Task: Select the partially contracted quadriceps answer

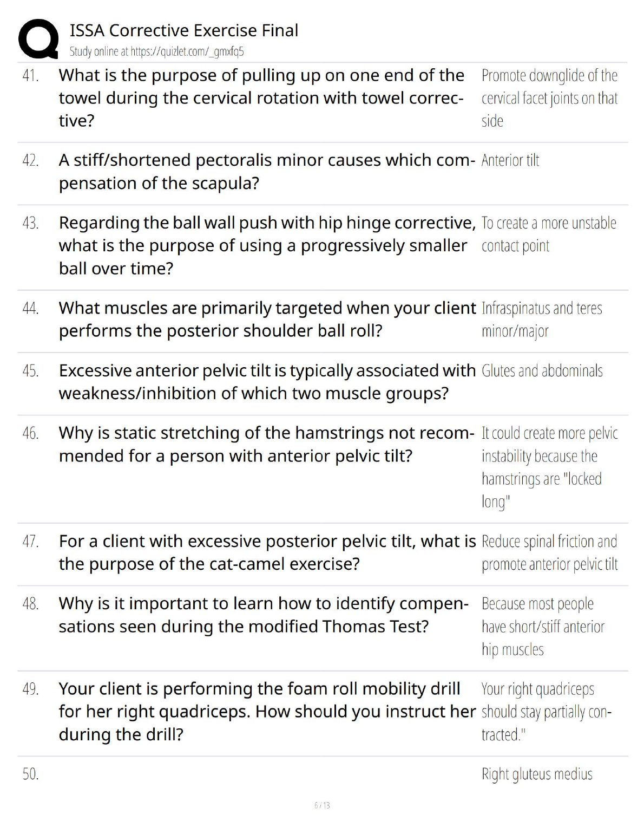Action: point(546,712)
